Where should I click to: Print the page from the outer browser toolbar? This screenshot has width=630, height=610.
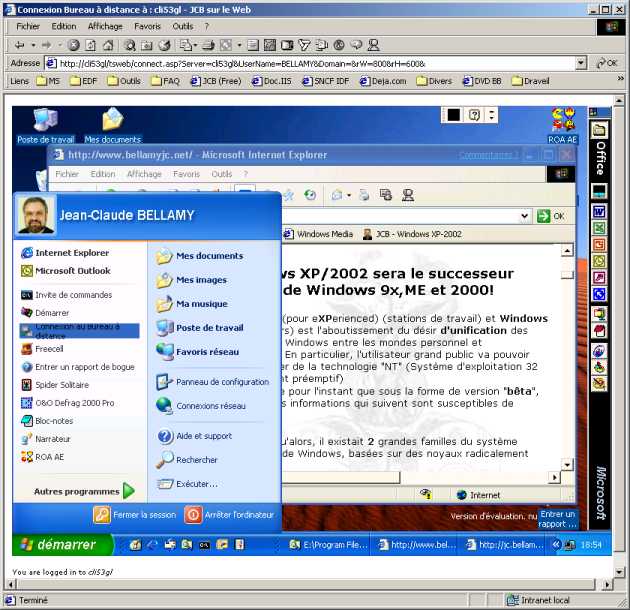(x=208, y=45)
